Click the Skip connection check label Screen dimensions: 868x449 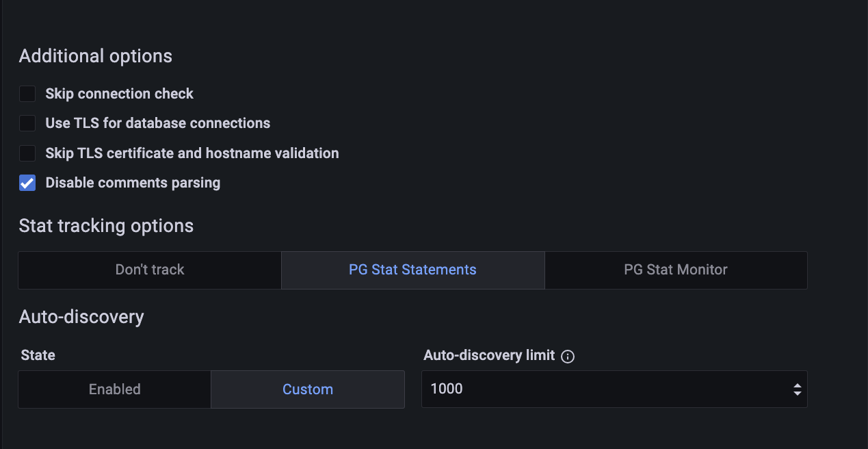tap(119, 93)
